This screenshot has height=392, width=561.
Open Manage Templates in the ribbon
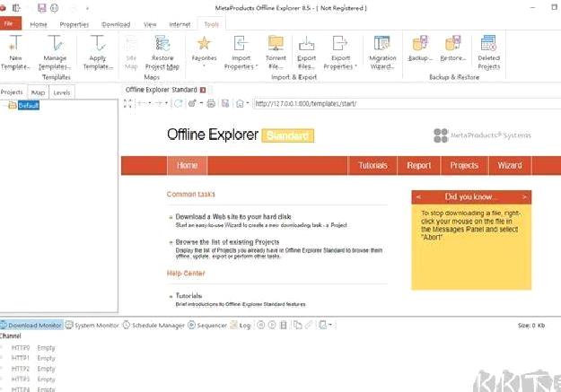pyautogui.click(x=55, y=52)
